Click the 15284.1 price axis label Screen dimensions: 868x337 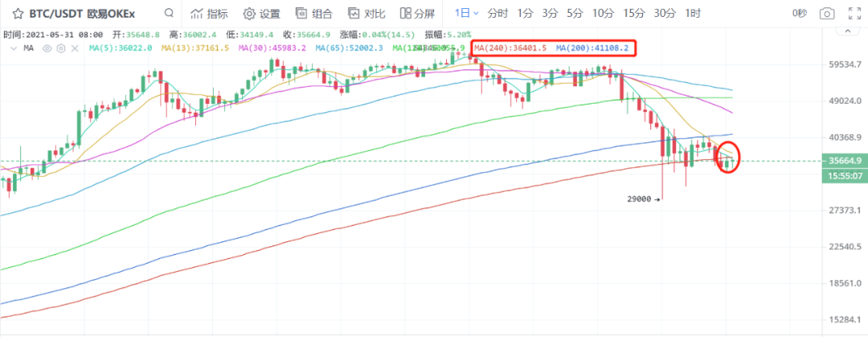click(845, 320)
